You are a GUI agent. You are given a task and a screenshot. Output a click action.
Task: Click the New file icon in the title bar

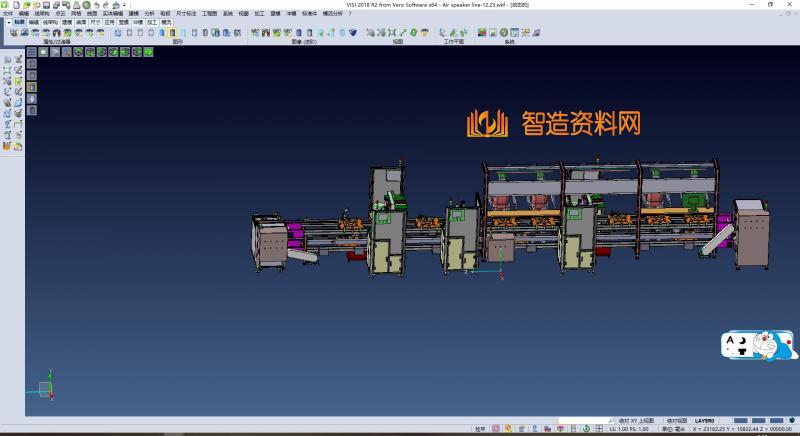pyautogui.click(x=16, y=5)
